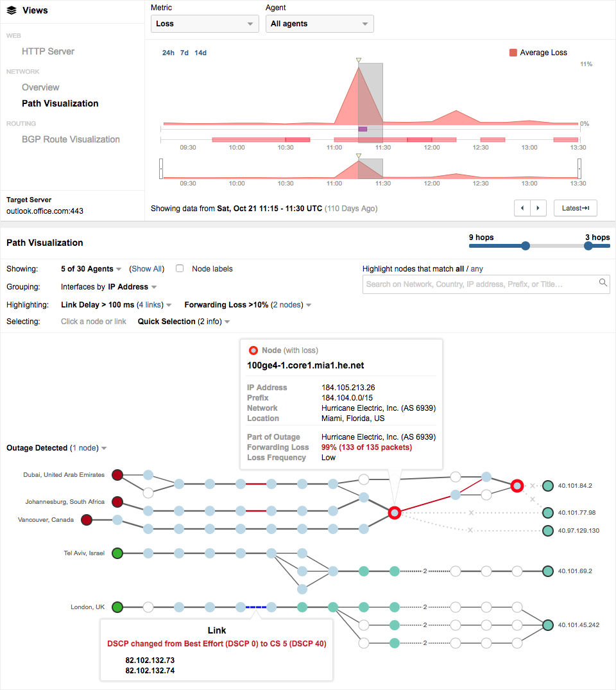Adjust the 9 hops slider handle

pyautogui.click(x=526, y=245)
